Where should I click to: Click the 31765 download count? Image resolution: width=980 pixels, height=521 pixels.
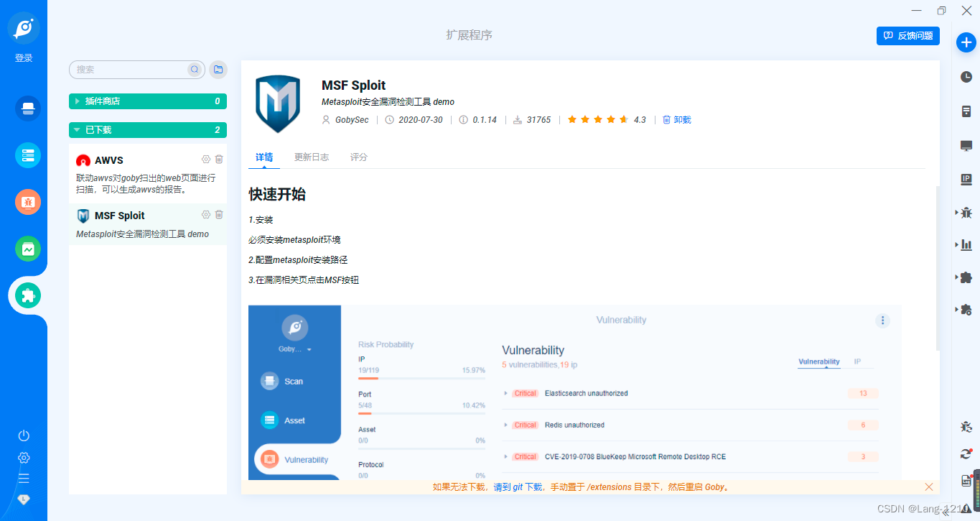pos(538,120)
